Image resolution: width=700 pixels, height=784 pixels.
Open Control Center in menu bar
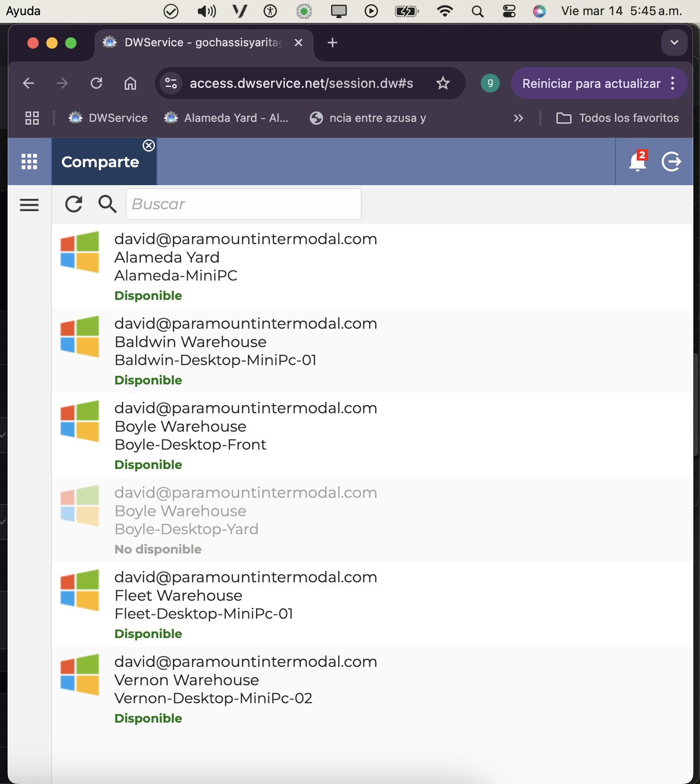click(x=509, y=11)
